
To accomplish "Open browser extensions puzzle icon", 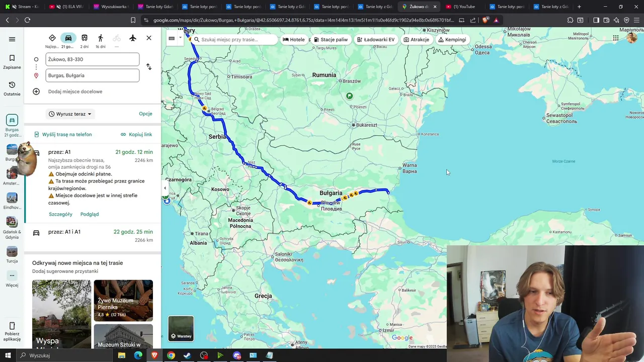I will point(570,20).
